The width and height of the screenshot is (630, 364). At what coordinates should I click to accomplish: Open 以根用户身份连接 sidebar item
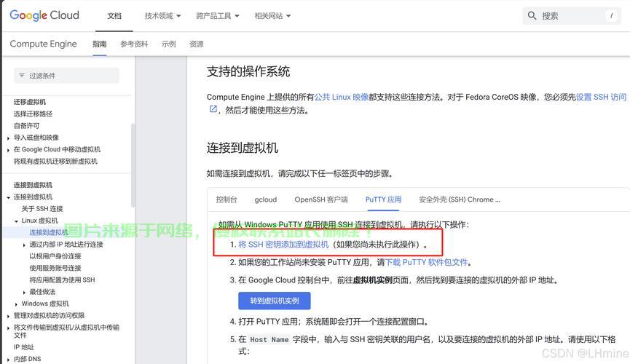[55, 256]
